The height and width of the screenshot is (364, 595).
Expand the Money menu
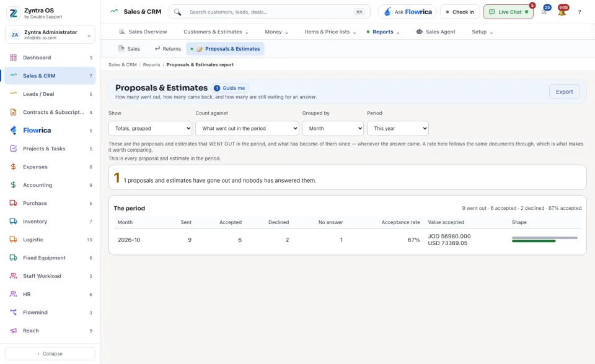(x=276, y=32)
